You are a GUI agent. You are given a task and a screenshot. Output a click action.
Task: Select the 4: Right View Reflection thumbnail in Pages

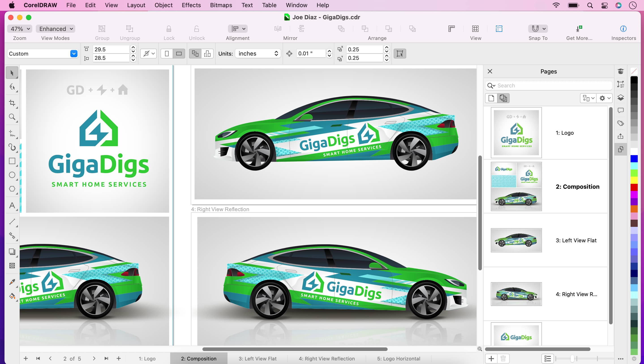tap(516, 294)
